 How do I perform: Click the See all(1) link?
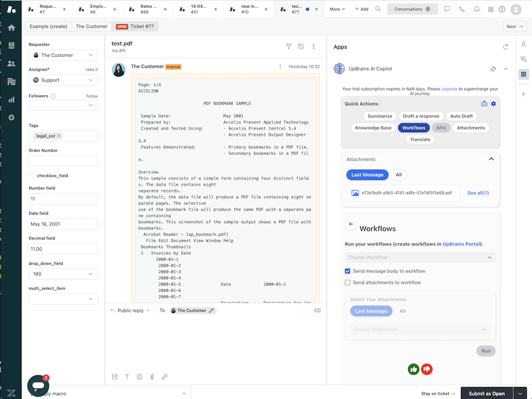[478, 193]
